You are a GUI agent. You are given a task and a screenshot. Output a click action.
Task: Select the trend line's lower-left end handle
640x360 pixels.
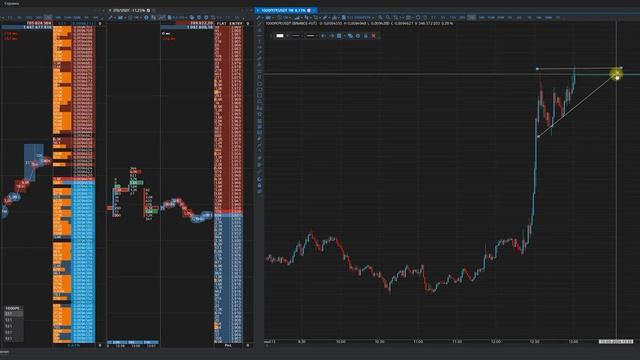(538, 137)
